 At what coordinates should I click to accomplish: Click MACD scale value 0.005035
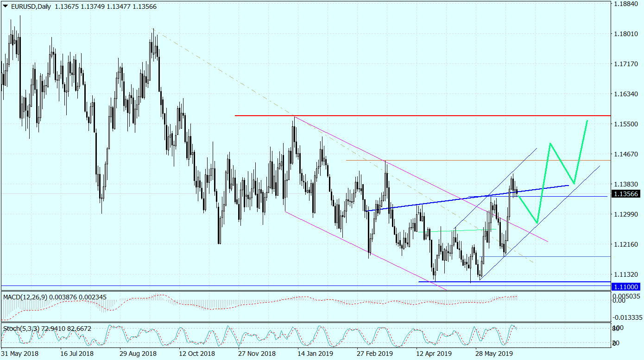tap(627, 296)
